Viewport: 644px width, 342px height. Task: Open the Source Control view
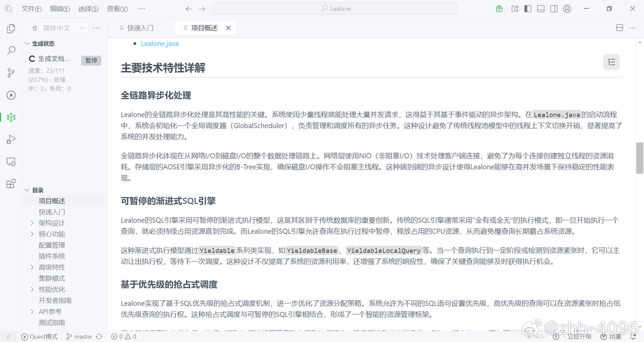(x=11, y=73)
